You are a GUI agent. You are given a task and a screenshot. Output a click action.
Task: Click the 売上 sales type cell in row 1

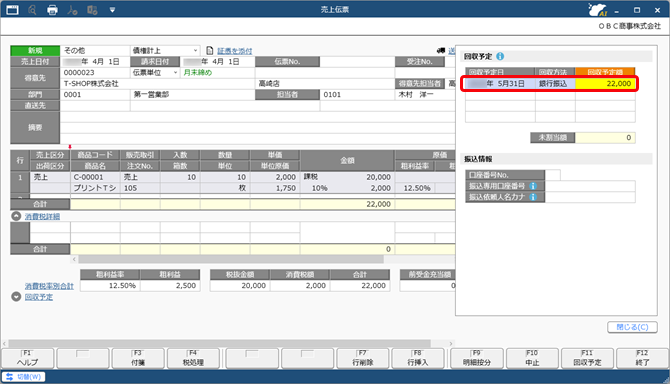50,177
